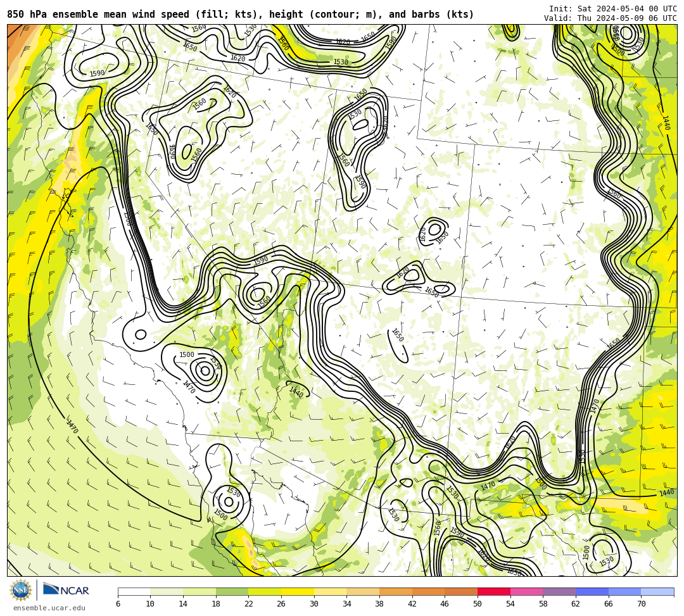The width and height of the screenshot is (684, 616).
Task: Click the colorbar tick label 22
Action: coord(249,604)
